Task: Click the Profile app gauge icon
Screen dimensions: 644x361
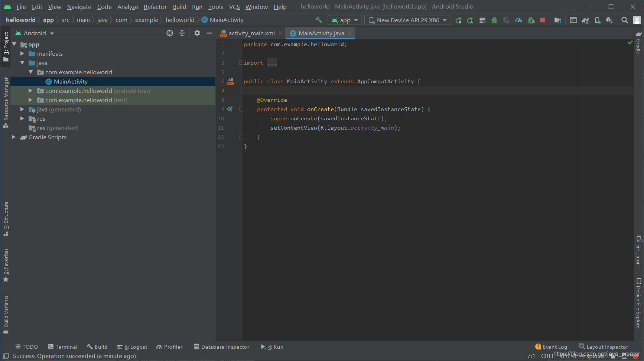Action: point(518,20)
